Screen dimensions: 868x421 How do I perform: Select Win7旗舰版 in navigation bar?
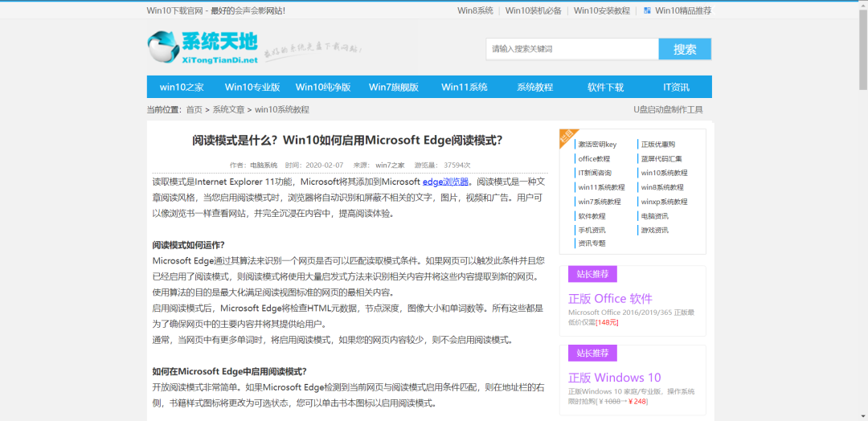pyautogui.click(x=394, y=87)
